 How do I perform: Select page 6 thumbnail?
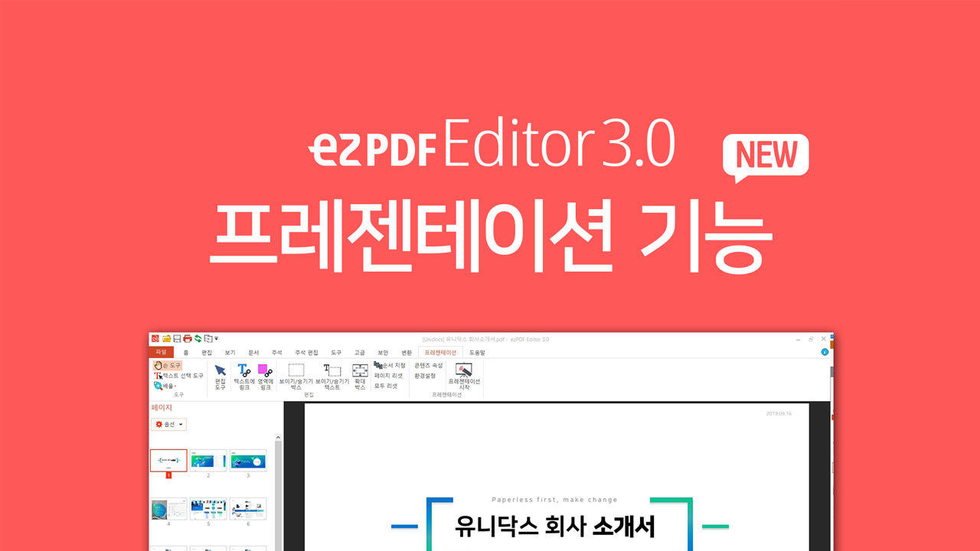tap(248, 509)
